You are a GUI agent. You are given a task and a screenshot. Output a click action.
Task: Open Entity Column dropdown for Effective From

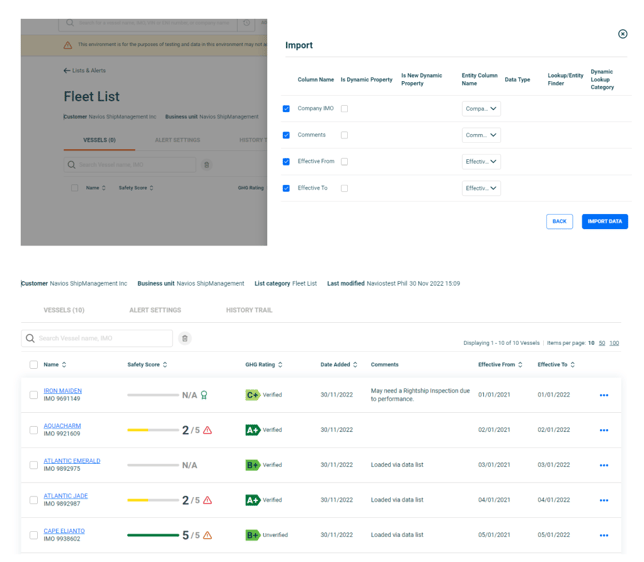click(481, 162)
